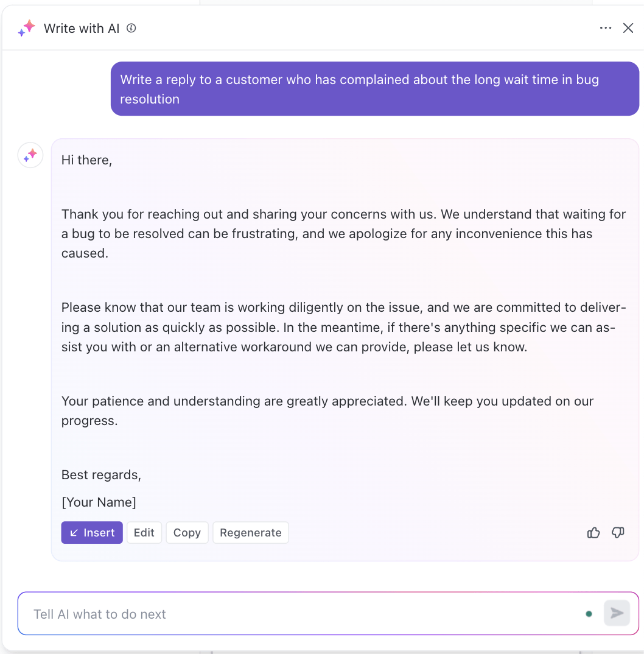Click the AI sparkle avatar beside the response
Viewport: 644px width, 654px height.
pos(30,155)
